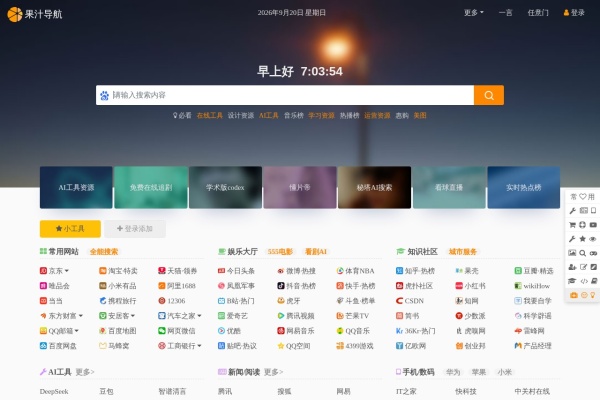Open the 学术版codex card

pos(225,188)
